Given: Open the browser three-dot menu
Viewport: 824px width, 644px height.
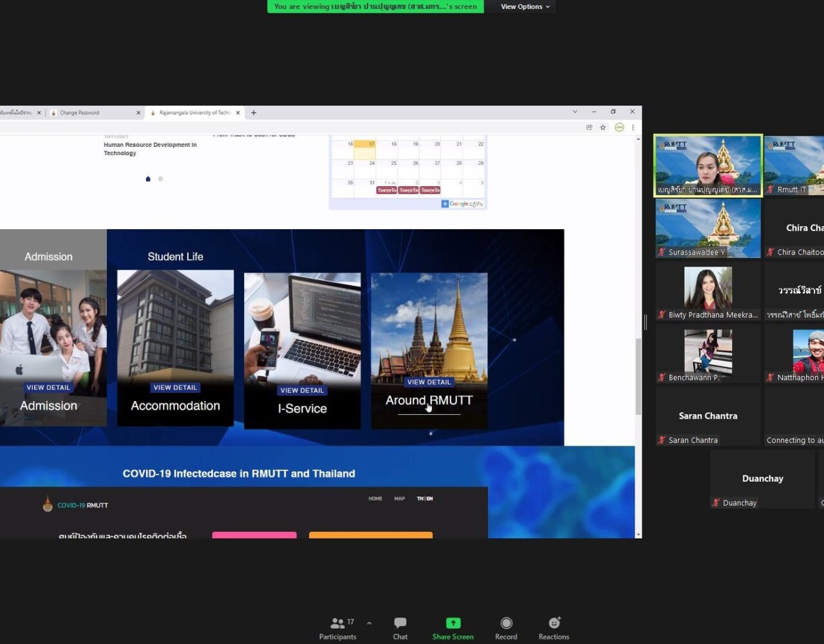Looking at the screenshot, I should [633, 128].
